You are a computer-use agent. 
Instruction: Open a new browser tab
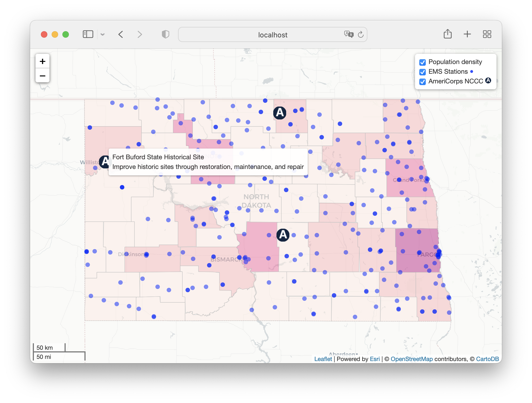[x=467, y=34]
